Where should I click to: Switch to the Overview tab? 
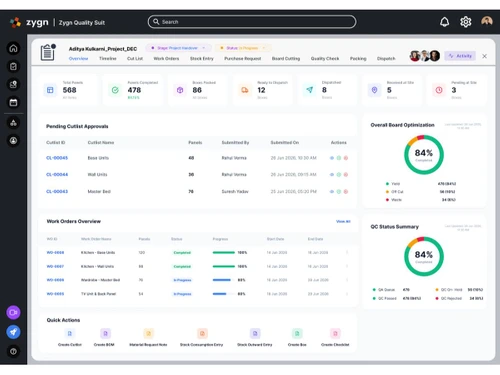tap(78, 59)
